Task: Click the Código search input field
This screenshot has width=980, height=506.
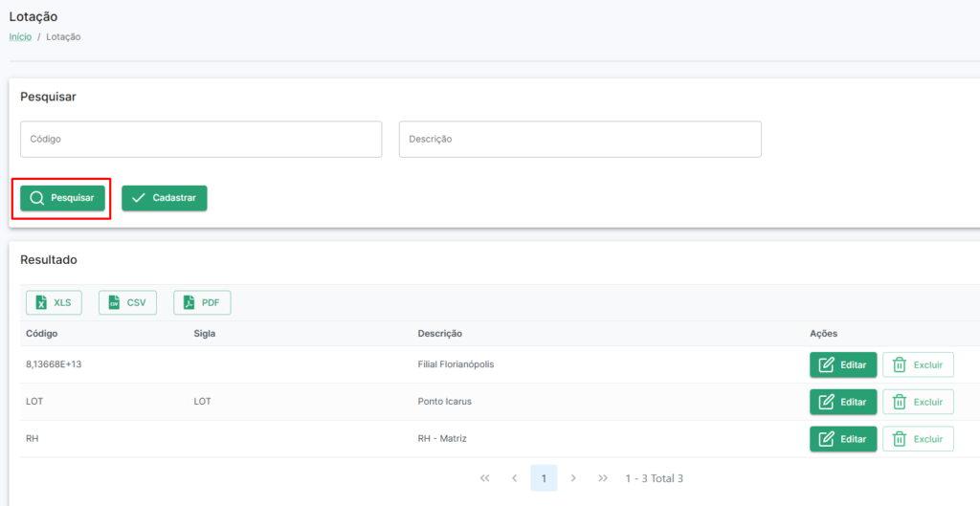Action: click(201, 140)
